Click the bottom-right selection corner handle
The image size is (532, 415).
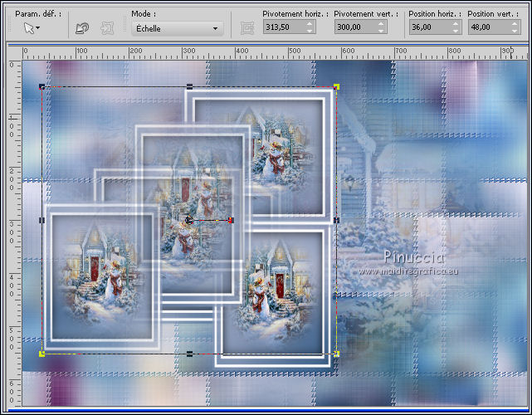point(337,354)
